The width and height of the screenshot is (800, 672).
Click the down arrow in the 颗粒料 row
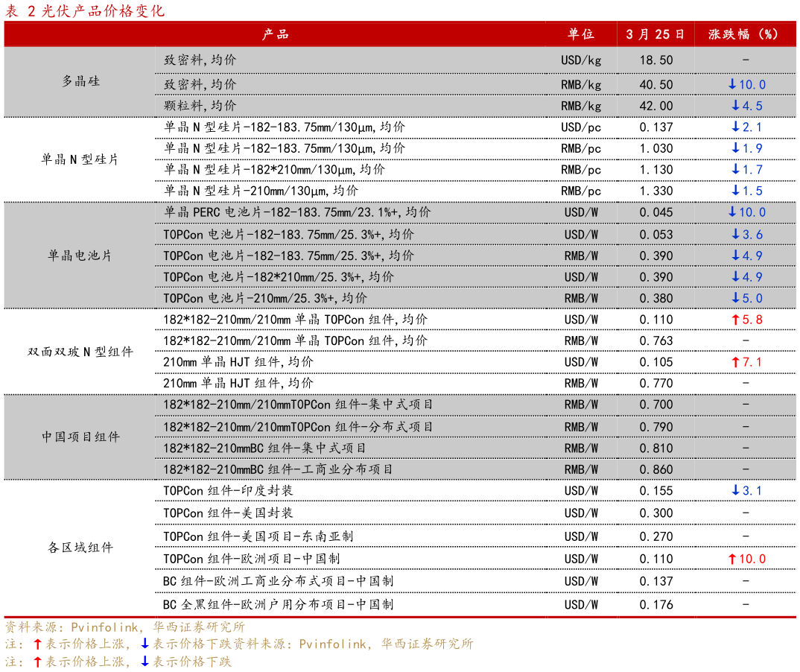(x=735, y=106)
